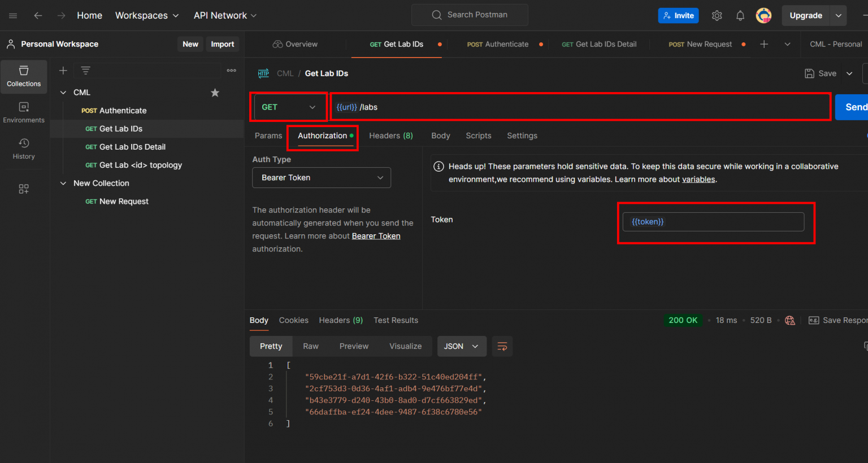Click the notifications bell icon
Image resolution: width=868 pixels, height=463 pixels.
coord(740,15)
